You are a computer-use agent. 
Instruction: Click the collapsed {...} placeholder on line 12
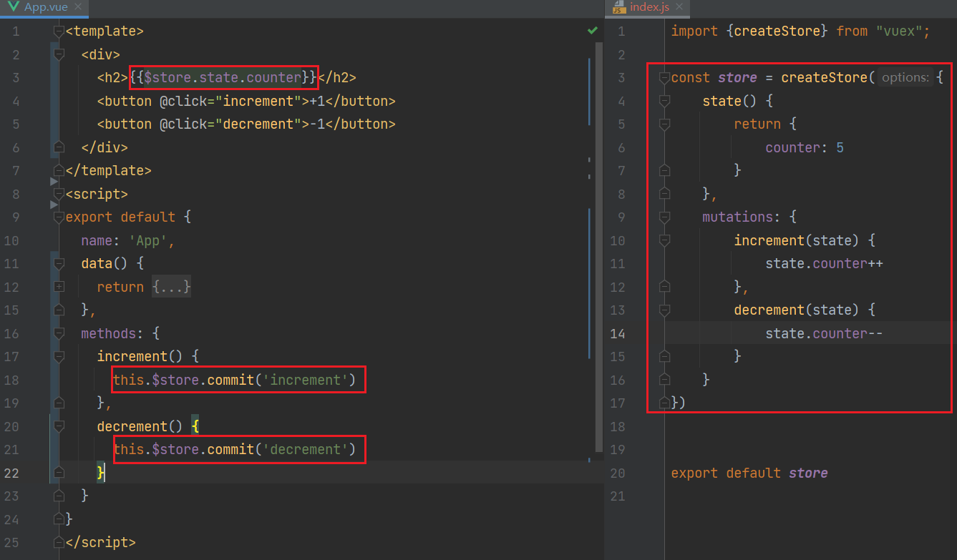click(x=171, y=287)
